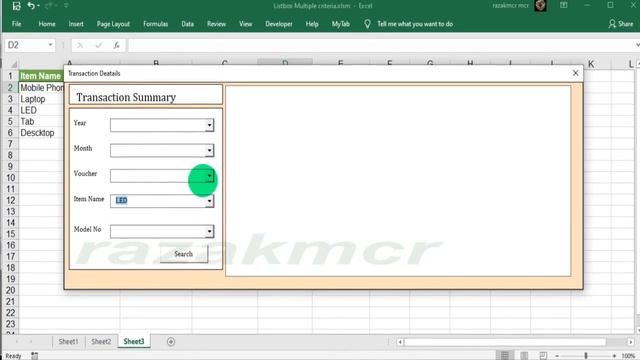Switch to Page Break Preview icon
The image size is (640, 360).
pos(543,356)
